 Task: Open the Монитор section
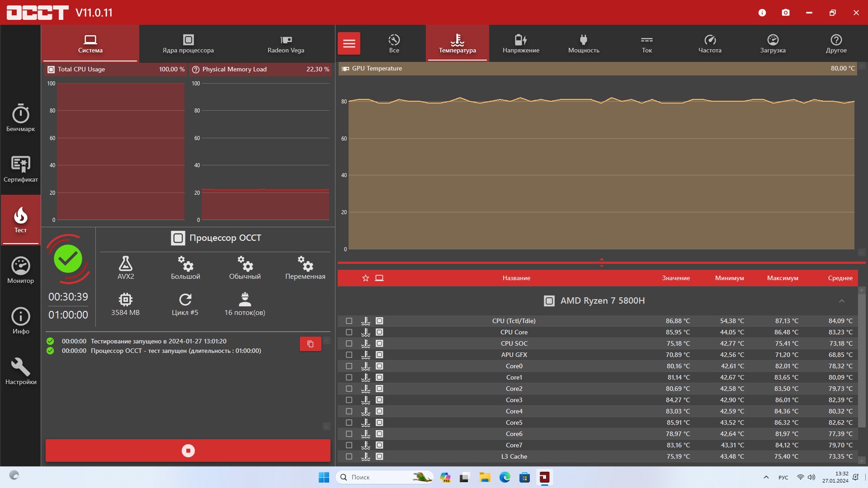click(20, 270)
